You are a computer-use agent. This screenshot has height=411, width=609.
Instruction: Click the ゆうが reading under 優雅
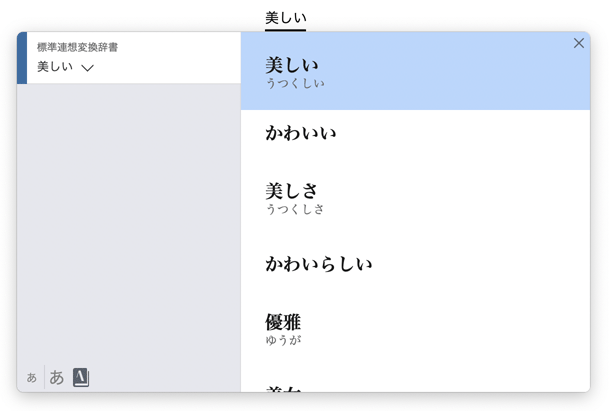coord(283,341)
